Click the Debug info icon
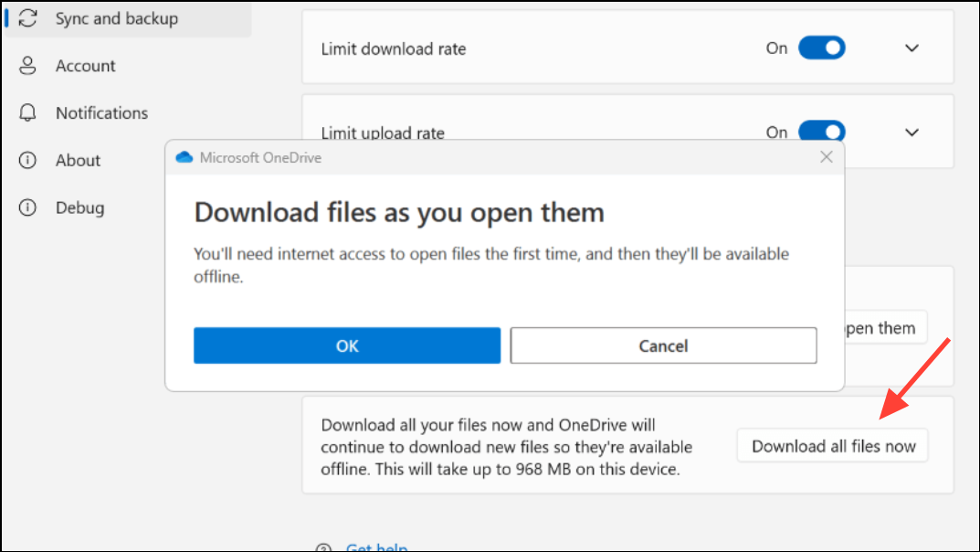 pyautogui.click(x=27, y=207)
